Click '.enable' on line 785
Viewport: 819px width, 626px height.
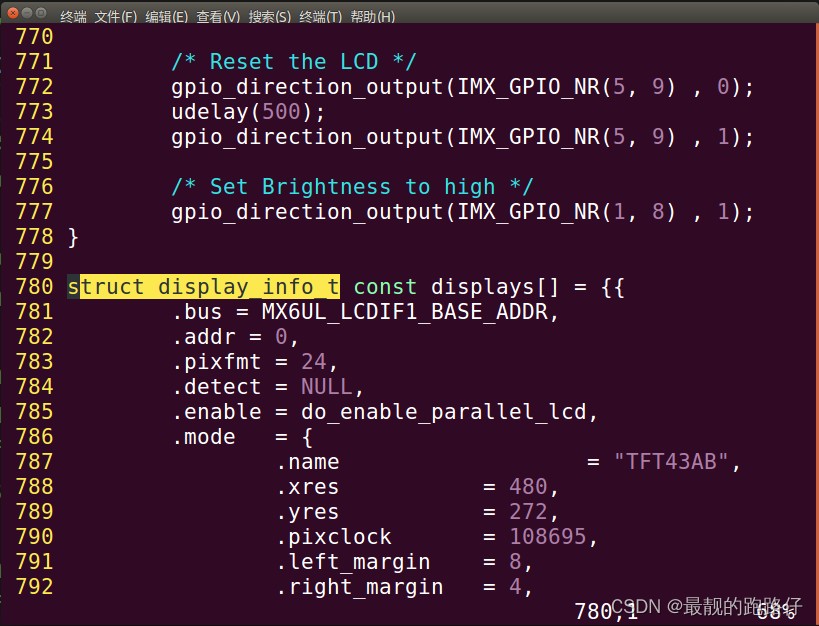point(217,412)
